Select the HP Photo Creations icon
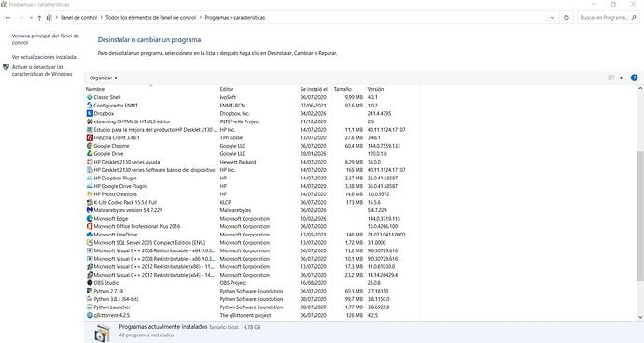 click(90, 194)
